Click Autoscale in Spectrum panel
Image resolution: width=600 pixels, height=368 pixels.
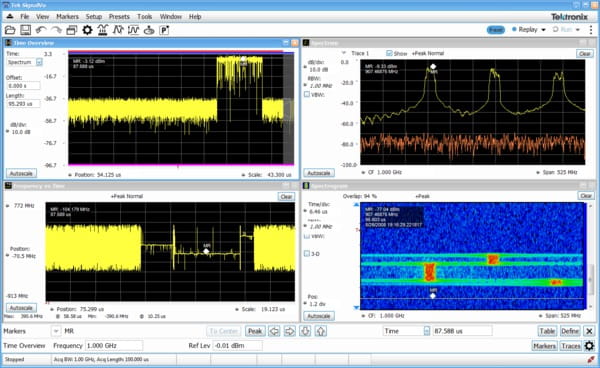tap(319, 173)
